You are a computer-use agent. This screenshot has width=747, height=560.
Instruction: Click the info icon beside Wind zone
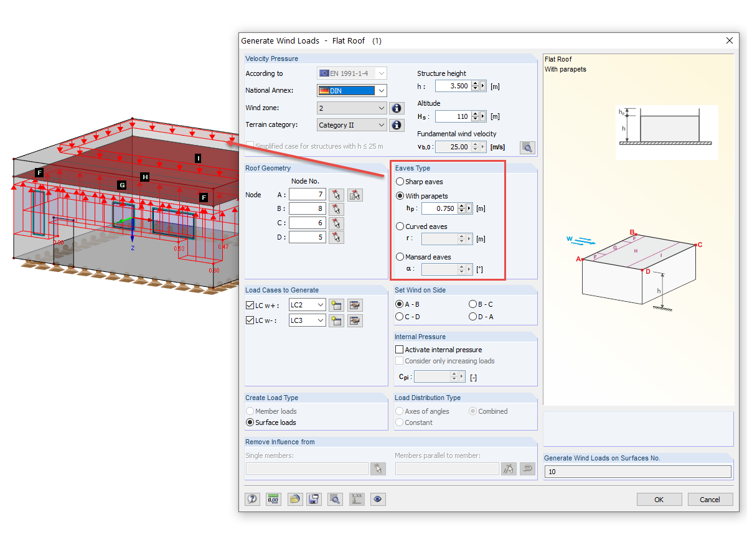click(x=397, y=108)
